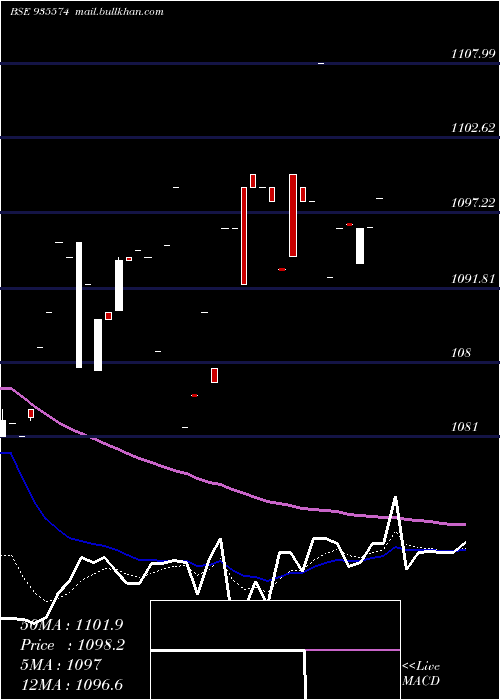500x700 pixels.
Task: Click the 5MA : 1097 readout
Action: pyautogui.click(x=60, y=665)
